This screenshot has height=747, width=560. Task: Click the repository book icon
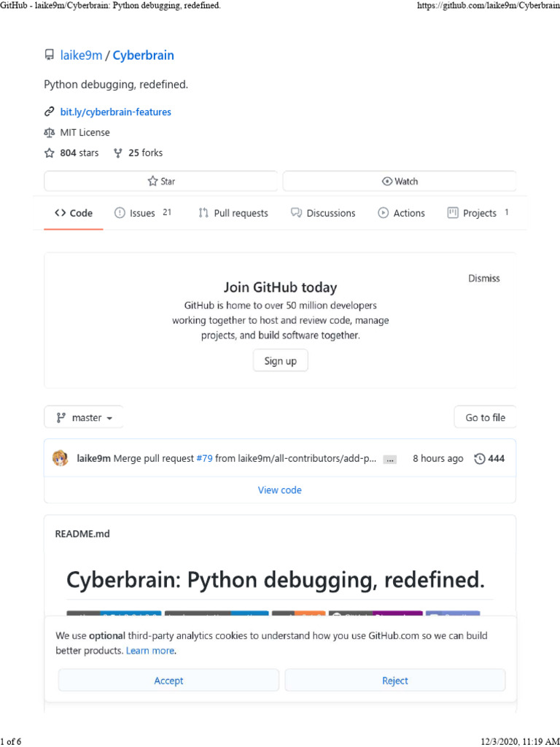point(49,55)
